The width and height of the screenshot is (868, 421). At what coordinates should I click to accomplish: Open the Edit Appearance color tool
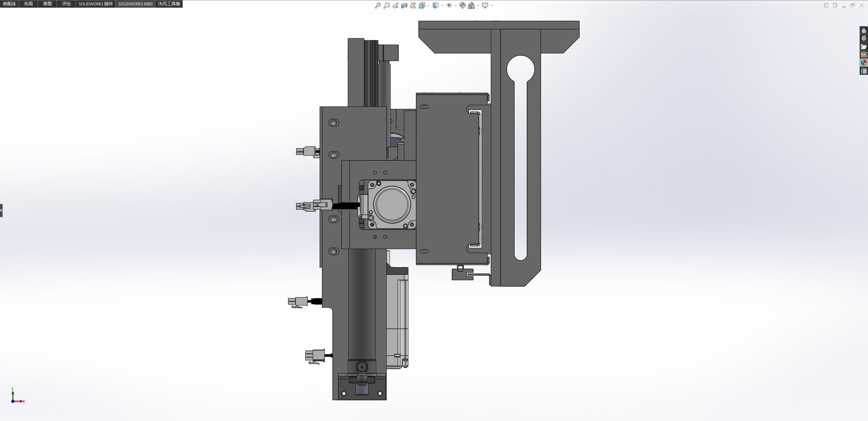click(462, 5)
